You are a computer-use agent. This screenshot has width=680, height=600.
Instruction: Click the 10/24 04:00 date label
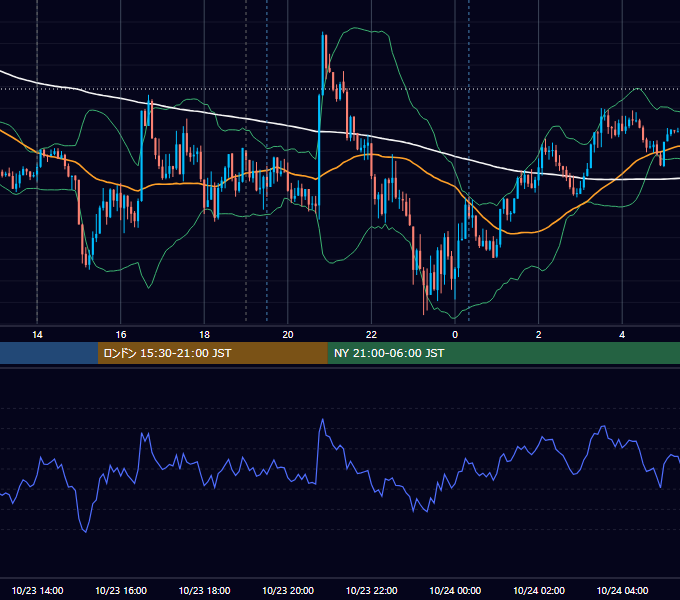pos(622,590)
